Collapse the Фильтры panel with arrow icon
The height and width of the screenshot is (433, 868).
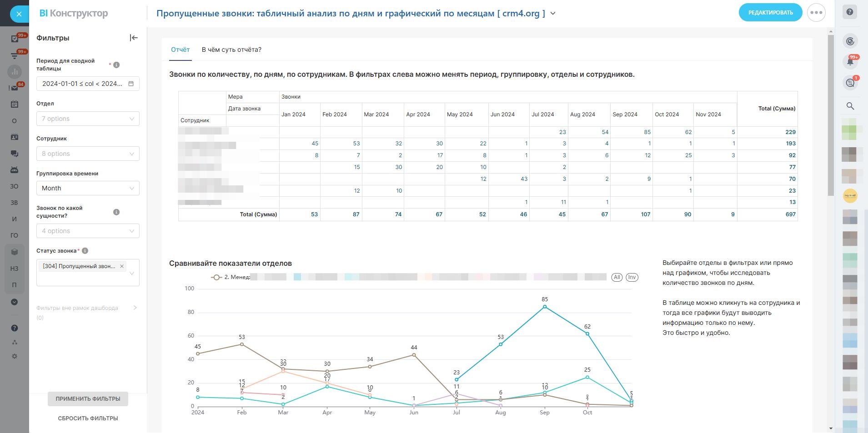pos(134,38)
